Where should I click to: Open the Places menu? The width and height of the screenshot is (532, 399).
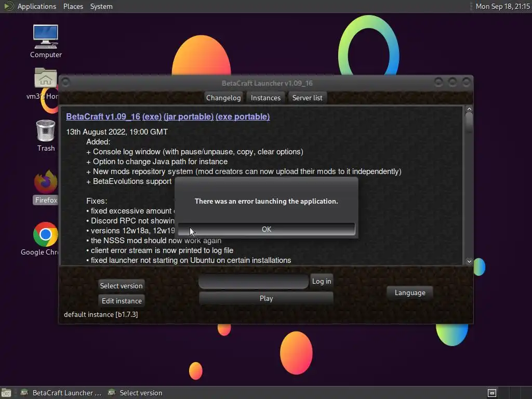point(73,6)
